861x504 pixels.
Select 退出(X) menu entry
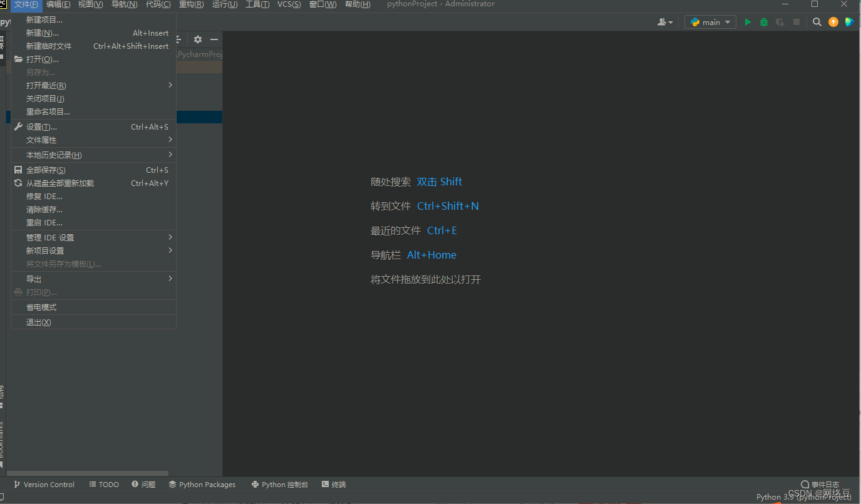pos(94,322)
